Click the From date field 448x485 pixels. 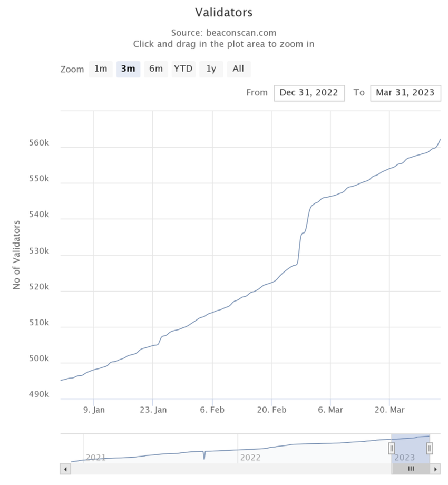[309, 93]
